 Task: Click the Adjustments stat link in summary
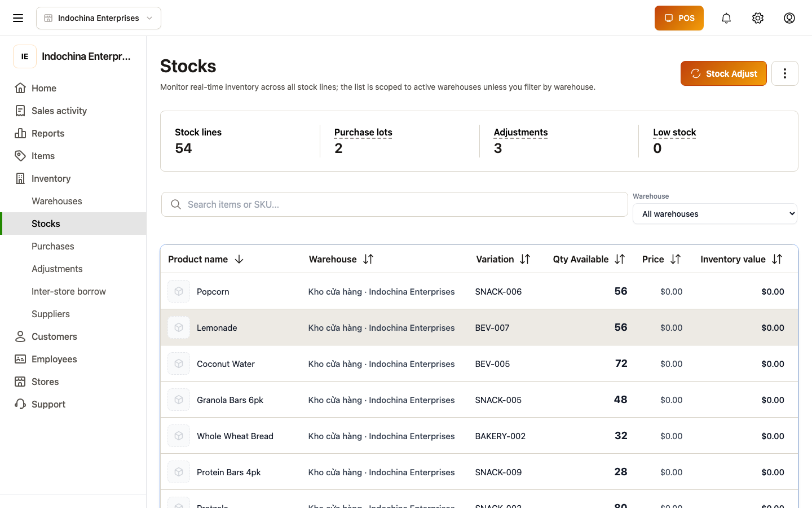click(520, 132)
